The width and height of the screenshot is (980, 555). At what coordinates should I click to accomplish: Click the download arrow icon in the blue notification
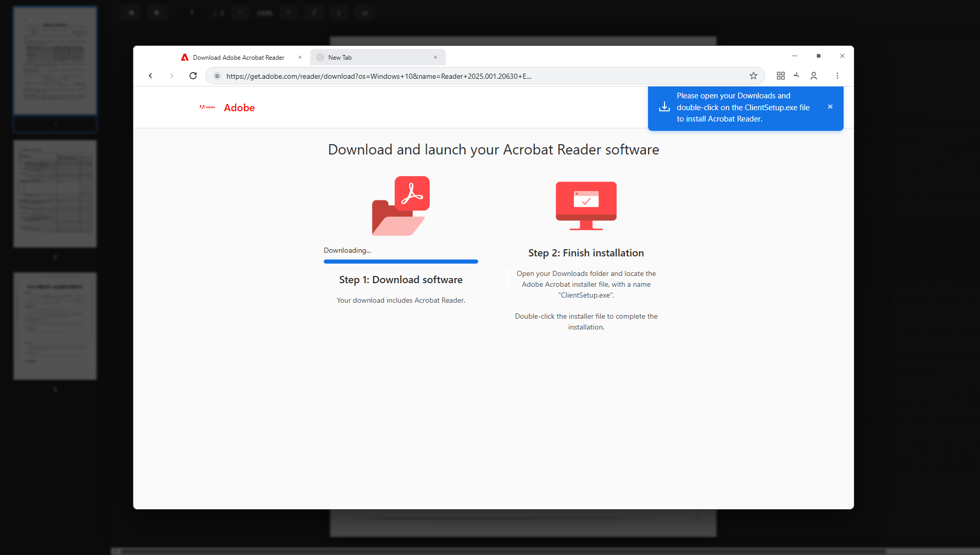[x=664, y=107]
